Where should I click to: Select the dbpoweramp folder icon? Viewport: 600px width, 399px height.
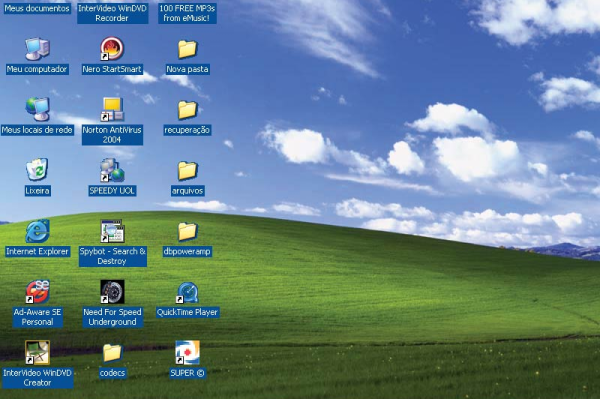point(187,231)
